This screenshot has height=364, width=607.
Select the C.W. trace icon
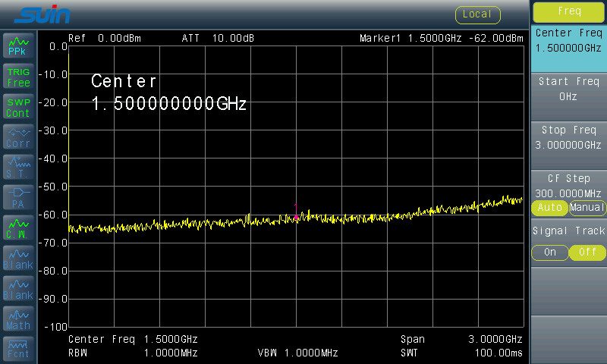[18, 228]
